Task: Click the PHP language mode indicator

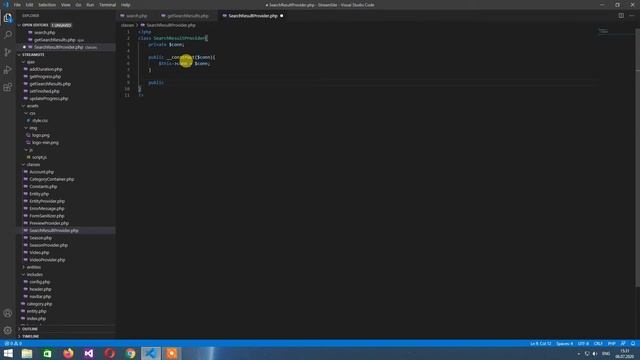Action: click(611, 344)
